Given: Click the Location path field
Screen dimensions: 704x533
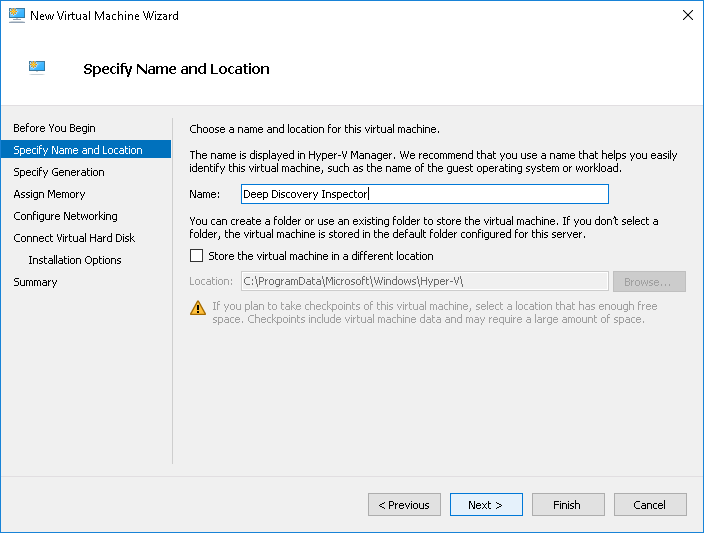Looking at the screenshot, I should pyautogui.click(x=424, y=281).
